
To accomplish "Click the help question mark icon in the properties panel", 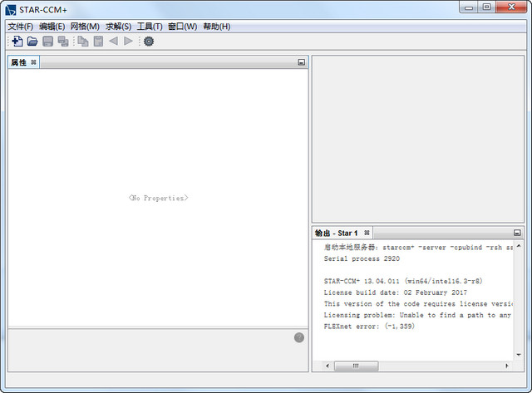I will [299, 337].
